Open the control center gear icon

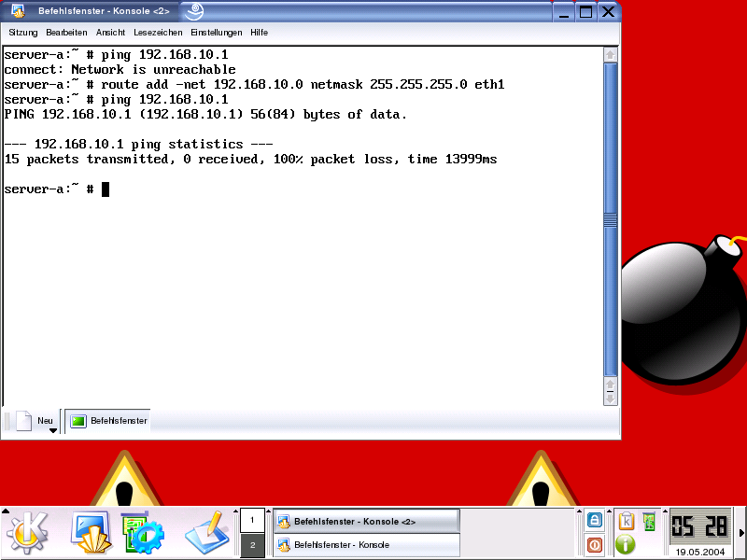[x=143, y=533]
